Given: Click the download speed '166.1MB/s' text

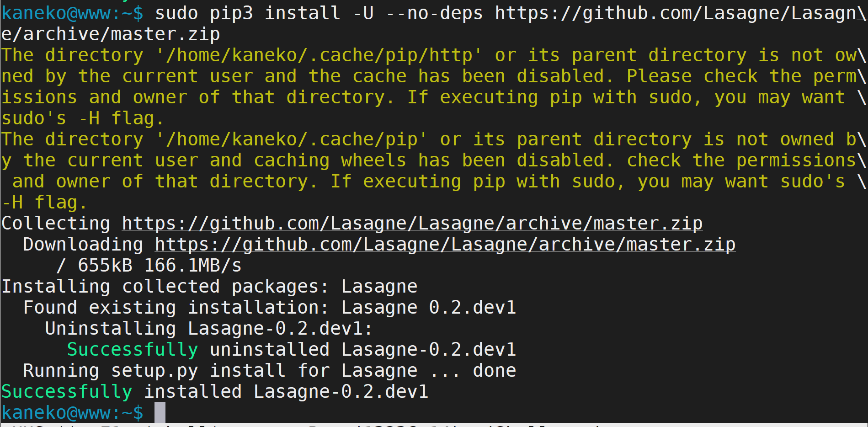Looking at the screenshot, I should click(193, 266).
